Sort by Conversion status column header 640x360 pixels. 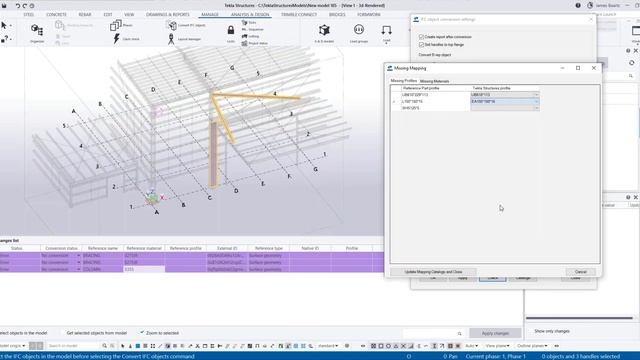[61, 248]
